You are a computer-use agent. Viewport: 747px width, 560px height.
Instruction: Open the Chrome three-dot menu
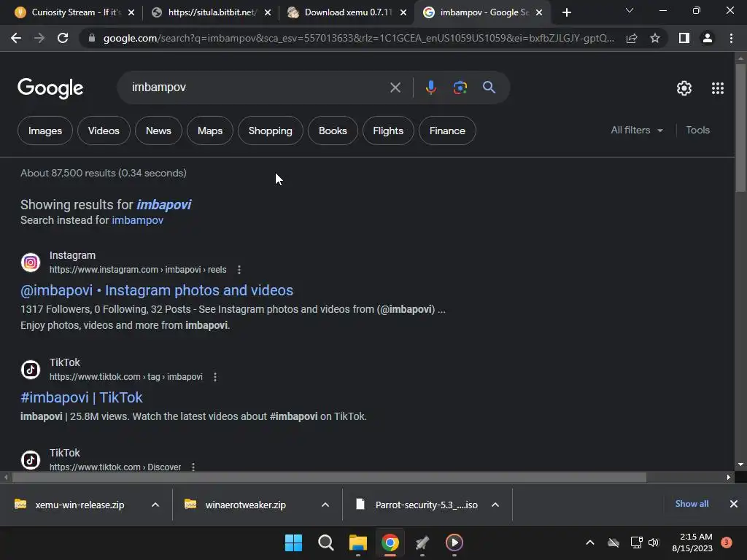pyautogui.click(x=731, y=38)
